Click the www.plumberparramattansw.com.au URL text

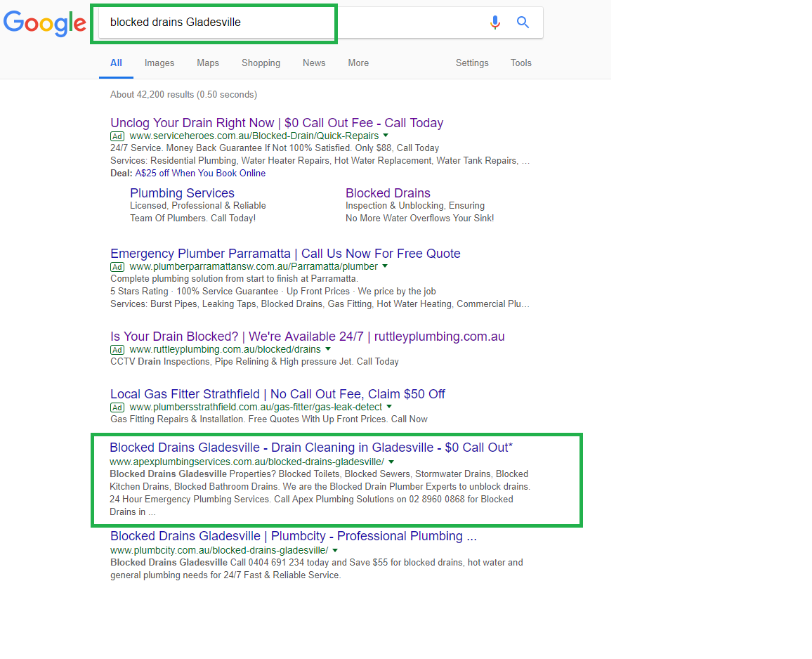[254, 266]
